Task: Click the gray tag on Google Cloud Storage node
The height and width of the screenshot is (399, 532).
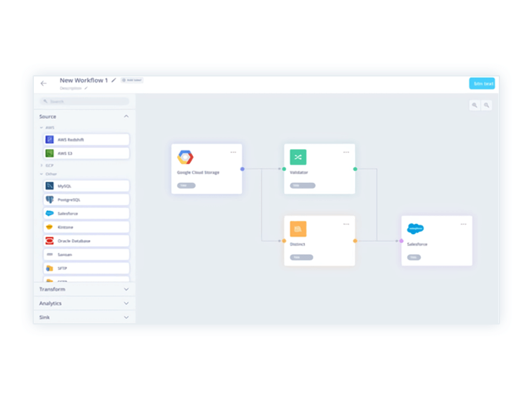Action: [x=186, y=186]
